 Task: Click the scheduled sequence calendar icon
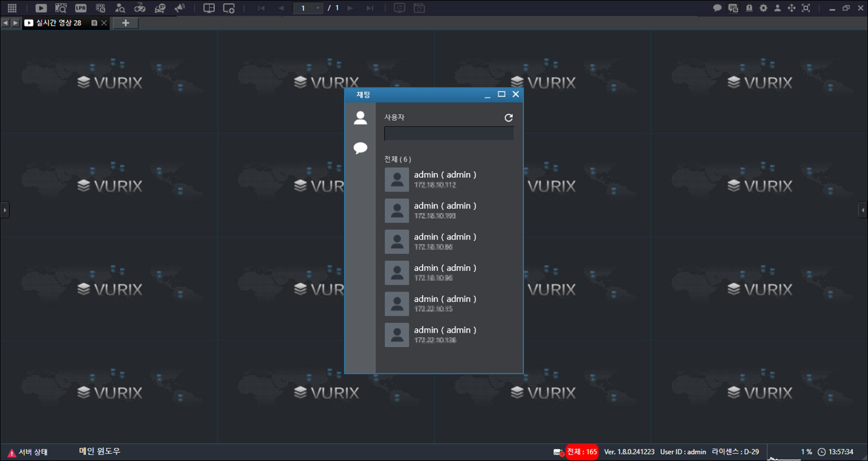tap(419, 8)
